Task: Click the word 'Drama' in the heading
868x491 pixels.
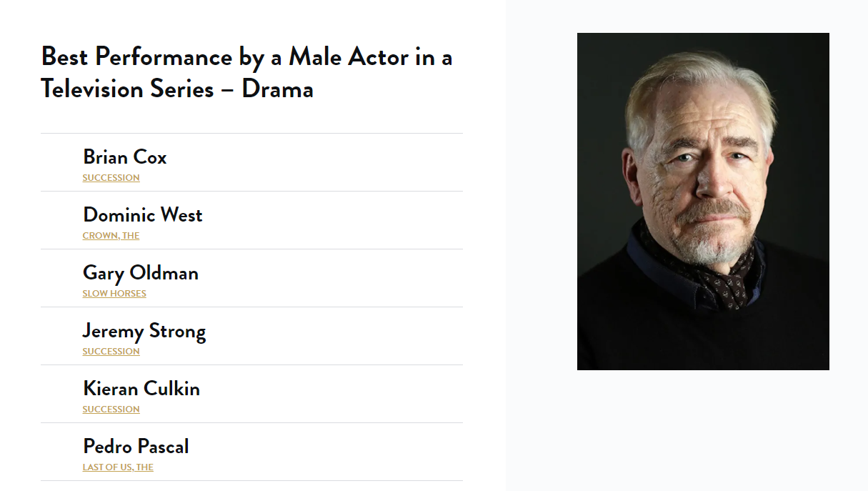Action: click(x=277, y=89)
